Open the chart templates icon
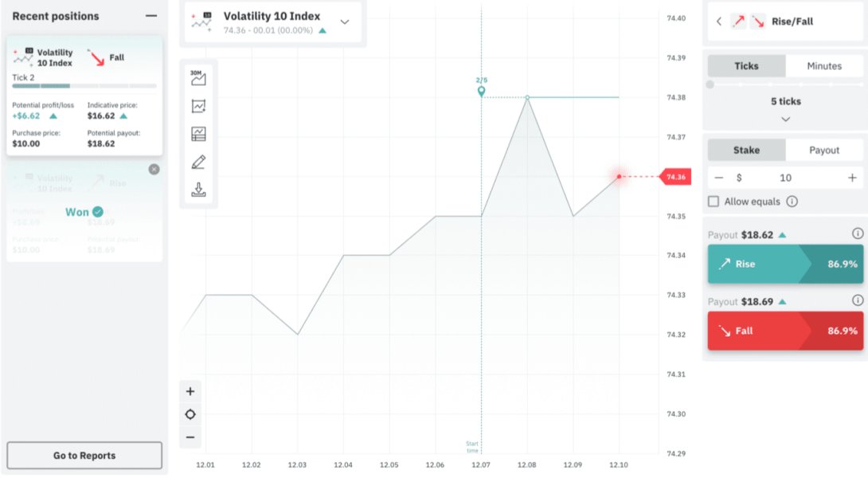Viewport: 868px width, 478px height. [x=198, y=134]
